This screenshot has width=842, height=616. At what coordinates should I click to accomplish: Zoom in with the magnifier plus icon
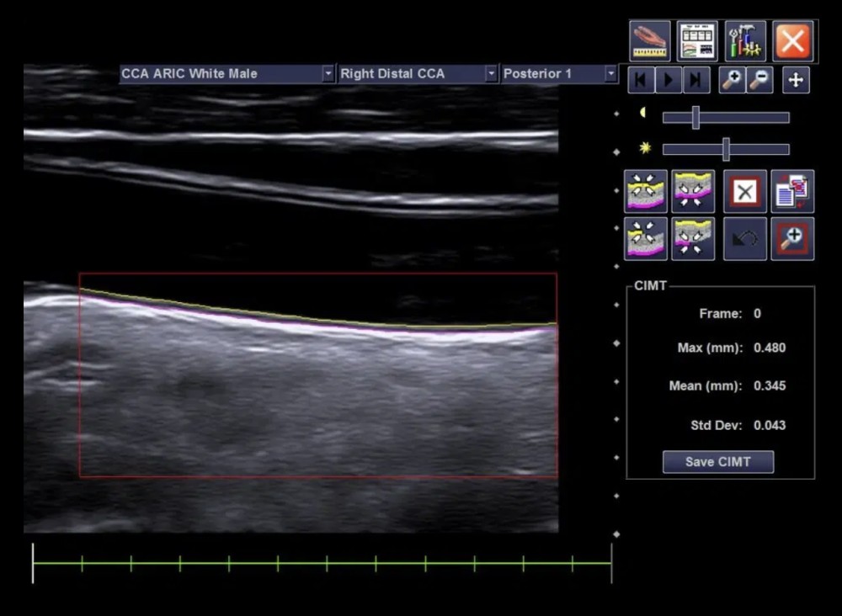click(x=732, y=80)
